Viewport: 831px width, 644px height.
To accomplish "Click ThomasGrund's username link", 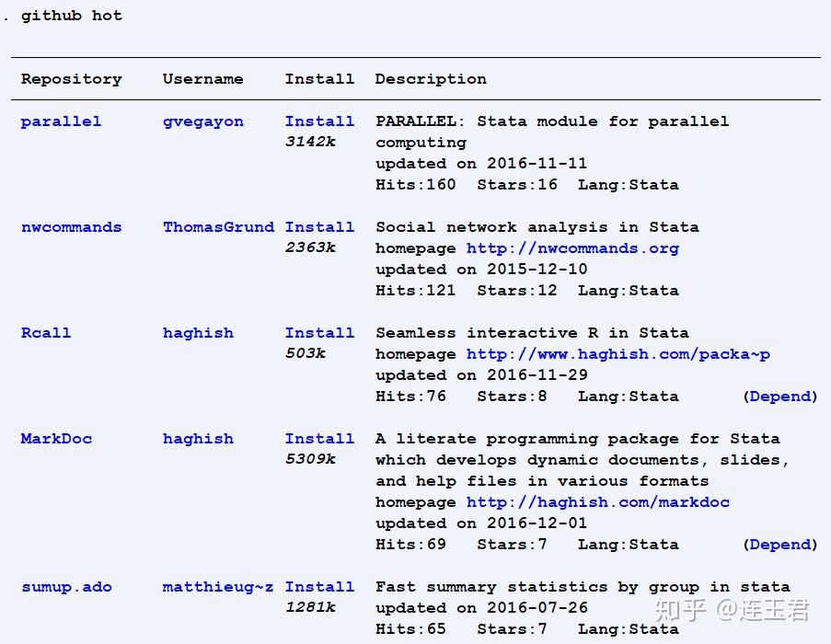I will pyautogui.click(x=218, y=226).
